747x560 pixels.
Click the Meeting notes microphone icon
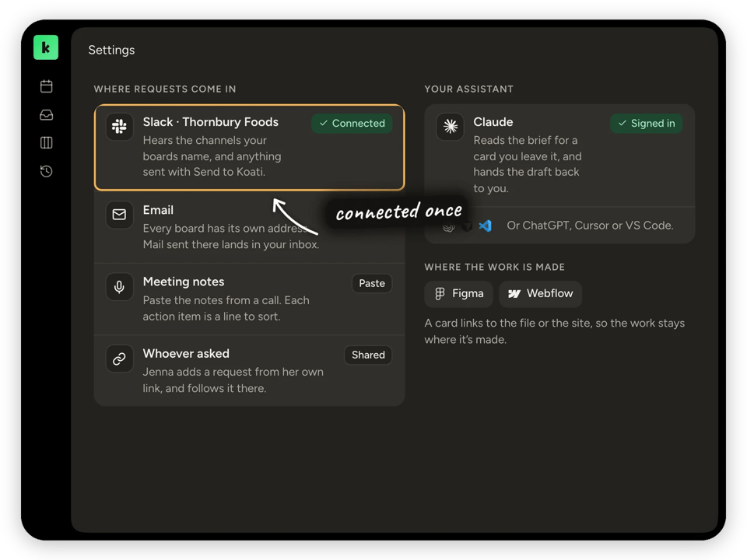119,286
